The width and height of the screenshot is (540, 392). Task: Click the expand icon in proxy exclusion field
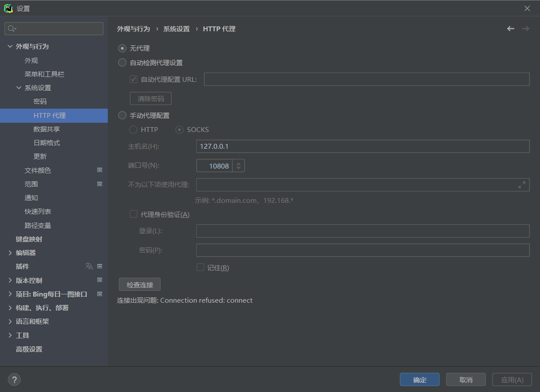tap(522, 185)
